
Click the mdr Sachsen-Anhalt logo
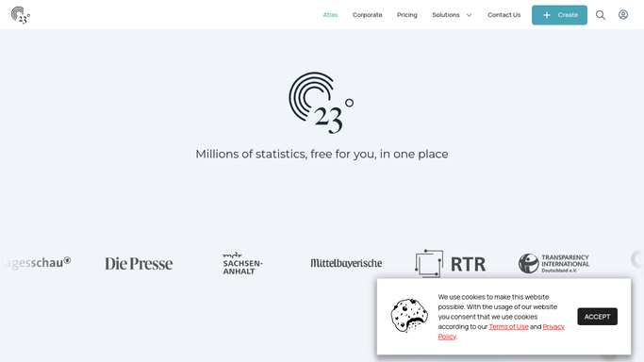tap(242, 264)
